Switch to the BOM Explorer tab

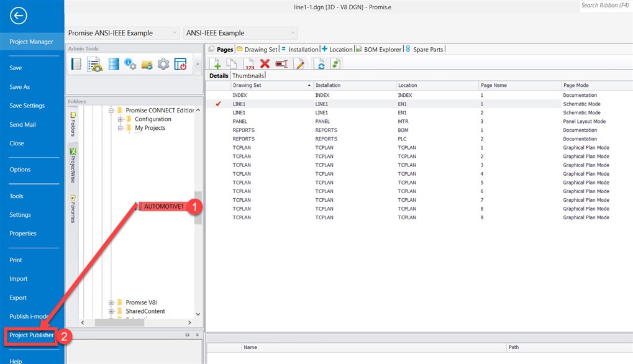pyautogui.click(x=379, y=49)
